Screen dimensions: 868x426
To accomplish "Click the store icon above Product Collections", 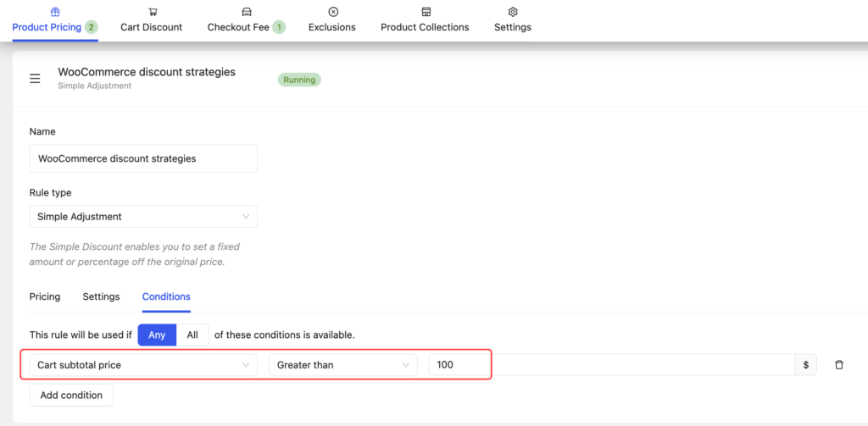I will 426,12.
